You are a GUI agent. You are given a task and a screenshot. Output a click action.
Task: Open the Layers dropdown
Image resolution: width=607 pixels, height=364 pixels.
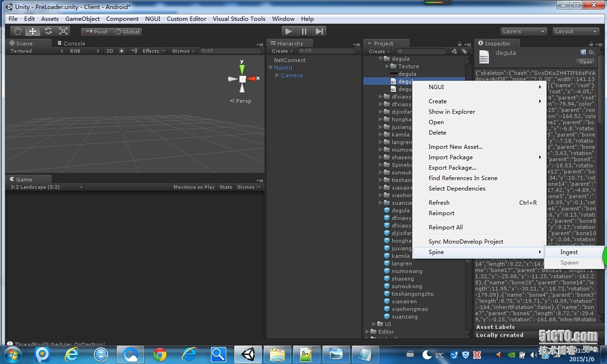point(524,31)
